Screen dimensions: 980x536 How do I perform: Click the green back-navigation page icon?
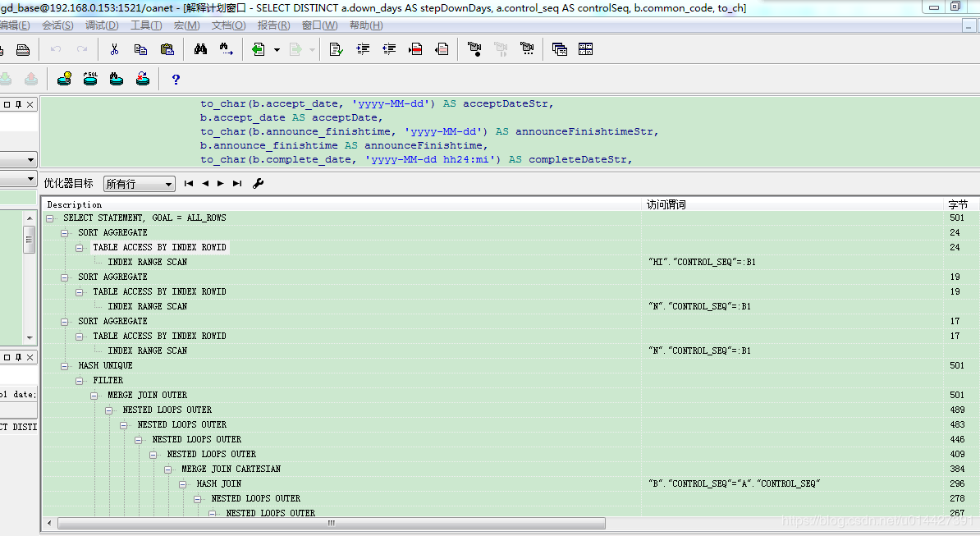(258, 49)
